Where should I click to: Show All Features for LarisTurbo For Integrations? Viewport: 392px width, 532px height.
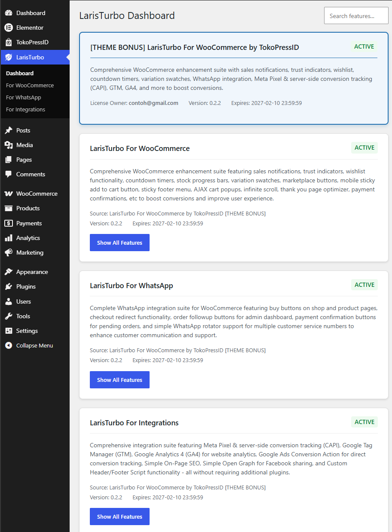point(119,517)
